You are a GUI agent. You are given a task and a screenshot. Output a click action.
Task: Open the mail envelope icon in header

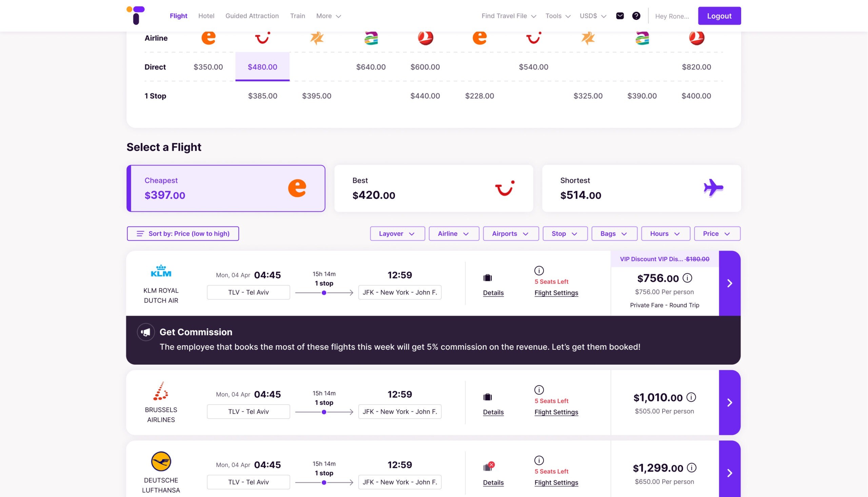tap(620, 16)
